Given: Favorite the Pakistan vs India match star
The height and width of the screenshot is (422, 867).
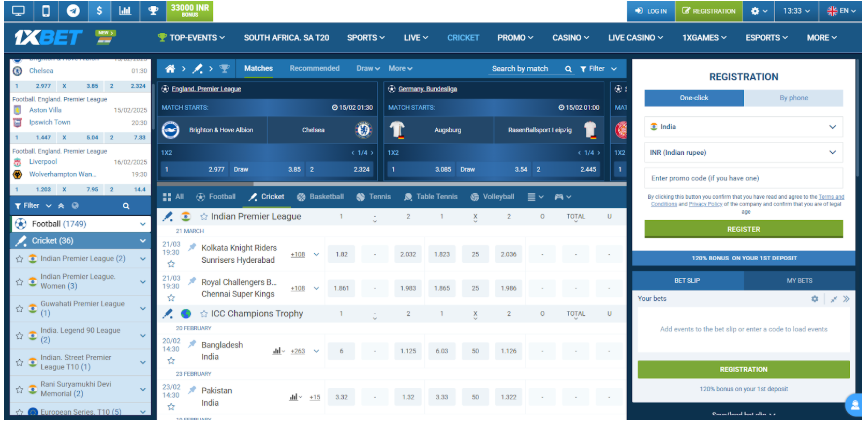Looking at the screenshot, I should tap(171, 407).
